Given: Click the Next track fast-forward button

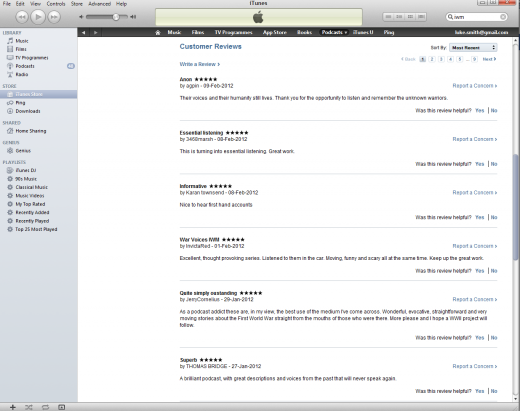Looking at the screenshot, I should tap(54, 17).
